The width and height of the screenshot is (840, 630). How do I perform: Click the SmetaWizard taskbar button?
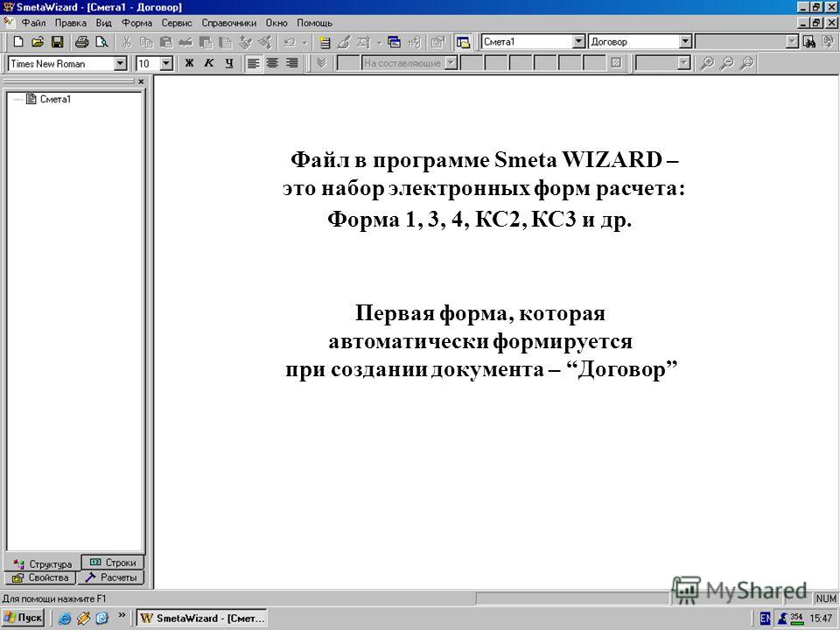(201, 619)
